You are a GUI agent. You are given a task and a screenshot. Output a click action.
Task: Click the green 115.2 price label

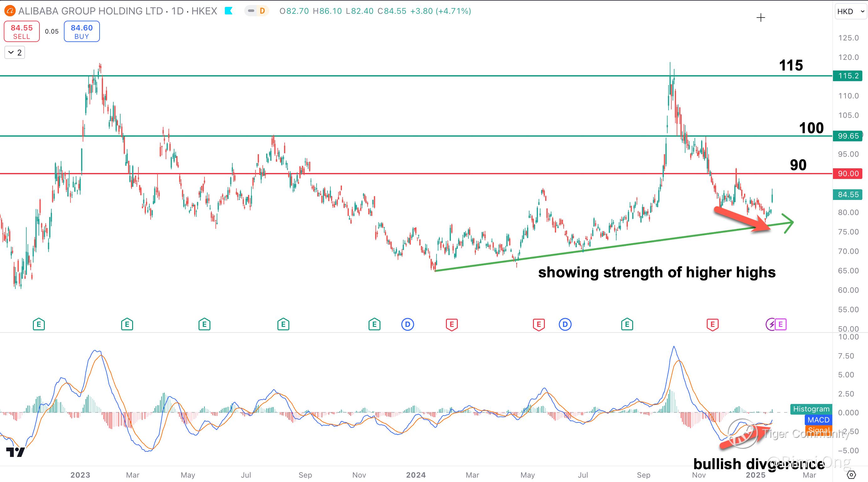[x=848, y=76]
